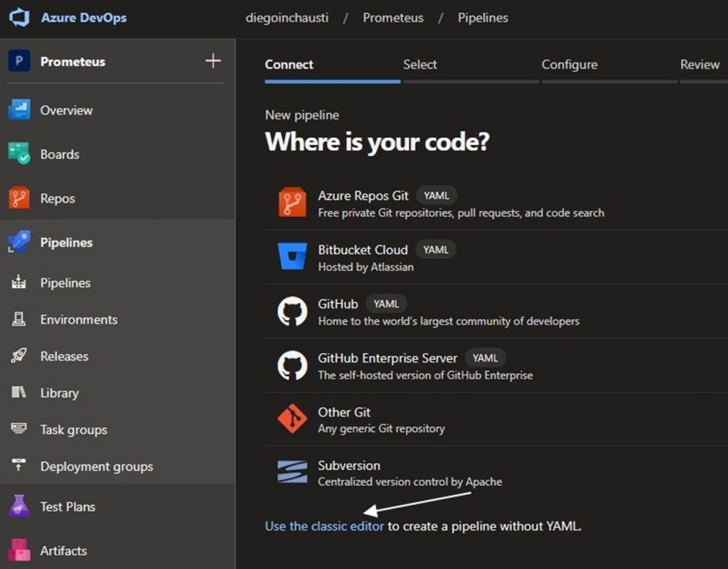This screenshot has width=728, height=569.
Task: Navigate to Releases in sidebar
Action: [x=64, y=356]
